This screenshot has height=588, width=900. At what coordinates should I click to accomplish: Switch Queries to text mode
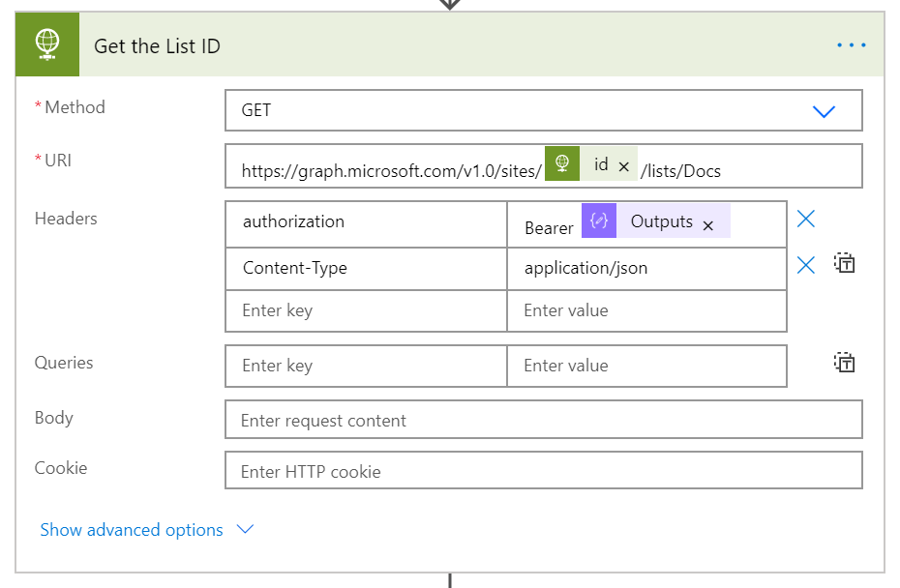[844, 362]
